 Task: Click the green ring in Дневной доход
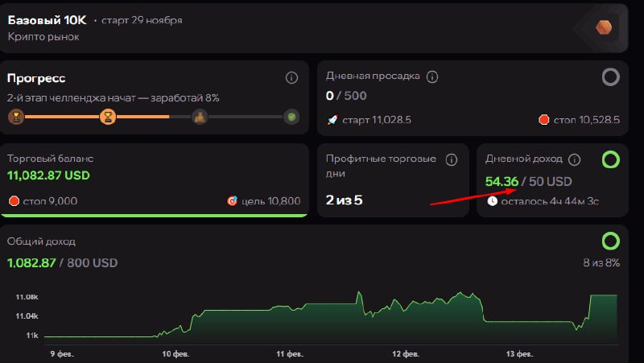click(611, 159)
